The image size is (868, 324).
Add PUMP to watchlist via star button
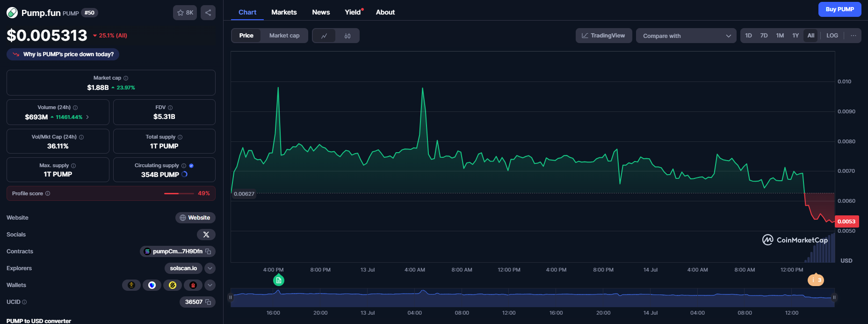click(185, 13)
